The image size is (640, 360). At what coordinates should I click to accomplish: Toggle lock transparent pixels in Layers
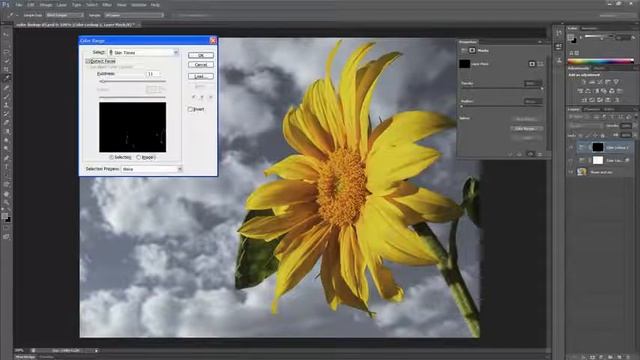(x=581, y=136)
